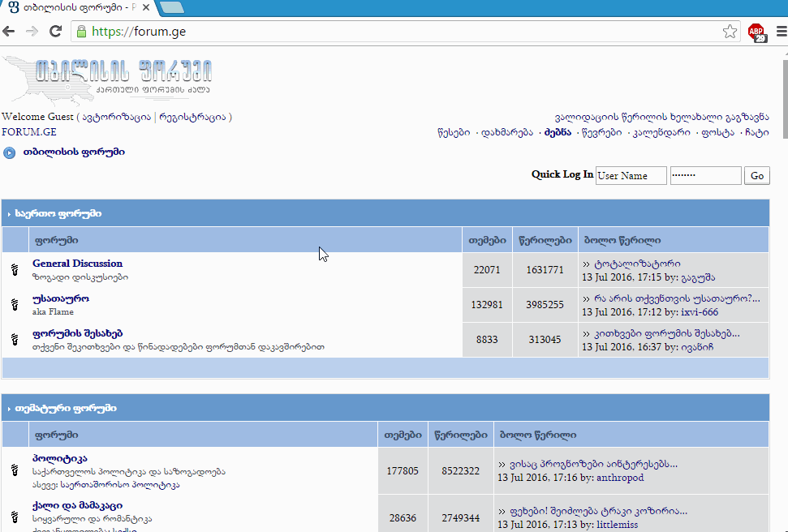This screenshot has width=788, height=532.
Task: Bookmark this page with the star icon
Action: (x=730, y=32)
